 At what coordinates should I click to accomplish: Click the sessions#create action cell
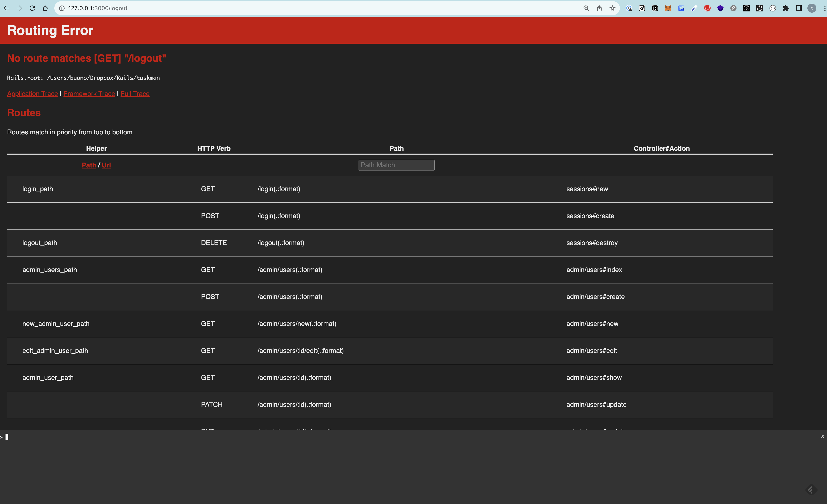click(x=590, y=216)
